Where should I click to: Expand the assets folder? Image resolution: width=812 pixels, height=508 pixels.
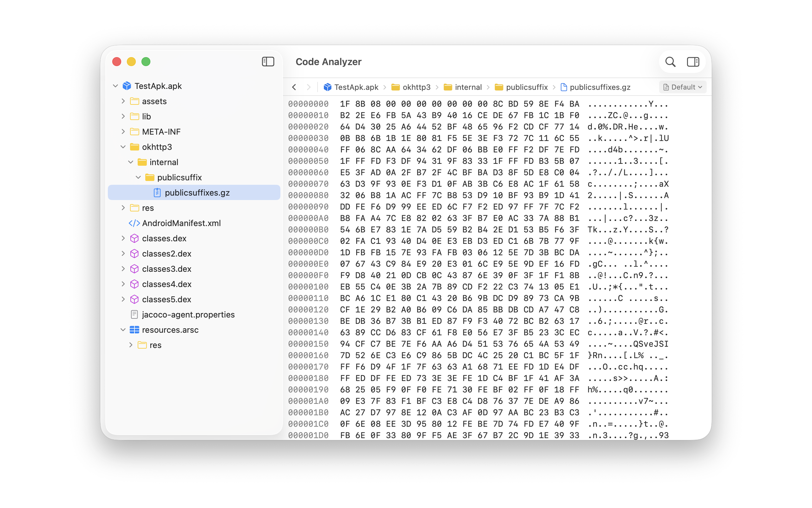pos(123,101)
